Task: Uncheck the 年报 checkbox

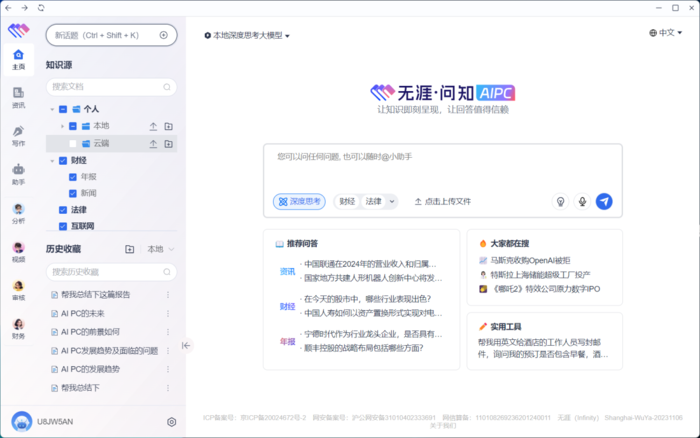Action: point(73,177)
